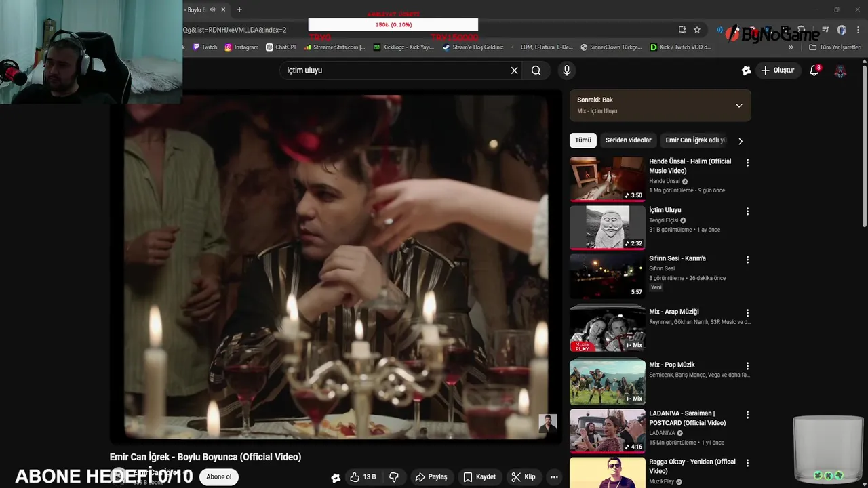Screen dimensions: 868x488
Task: Like the video (13 B)
Action: point(363,477)
